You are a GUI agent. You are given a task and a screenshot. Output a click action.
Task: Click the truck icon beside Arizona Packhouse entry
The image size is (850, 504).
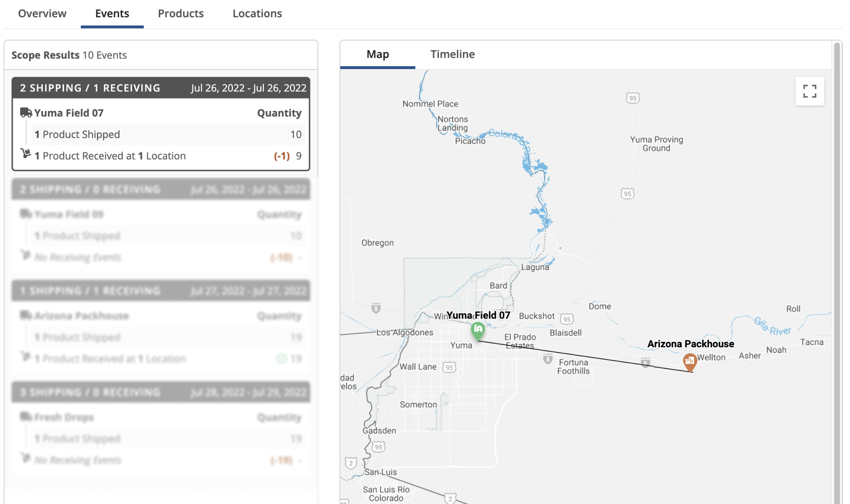pyautogui.click(x=26, y=315)
